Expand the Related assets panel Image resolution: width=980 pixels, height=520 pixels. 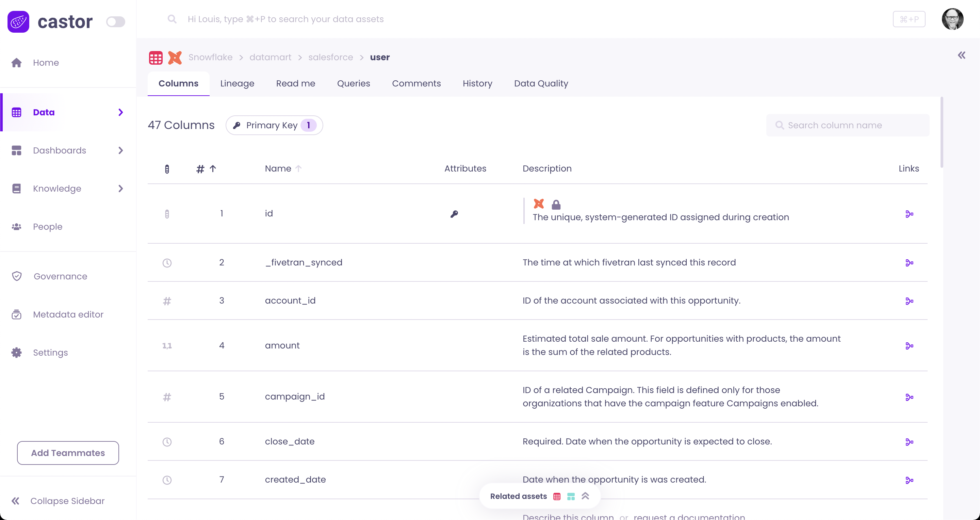(585, 496)
